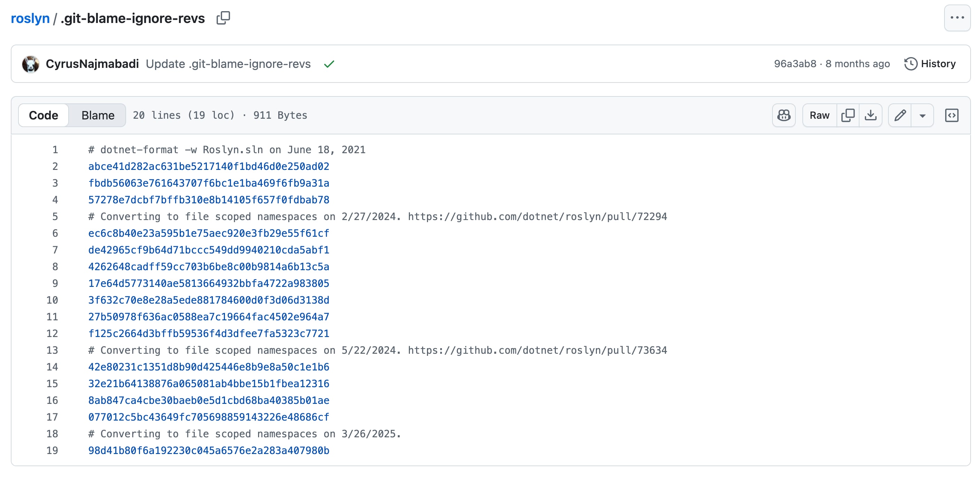Open the CyrusNajmabadi profile link
The width and height of the screenshot is (980, 477).
click(92, 64)
